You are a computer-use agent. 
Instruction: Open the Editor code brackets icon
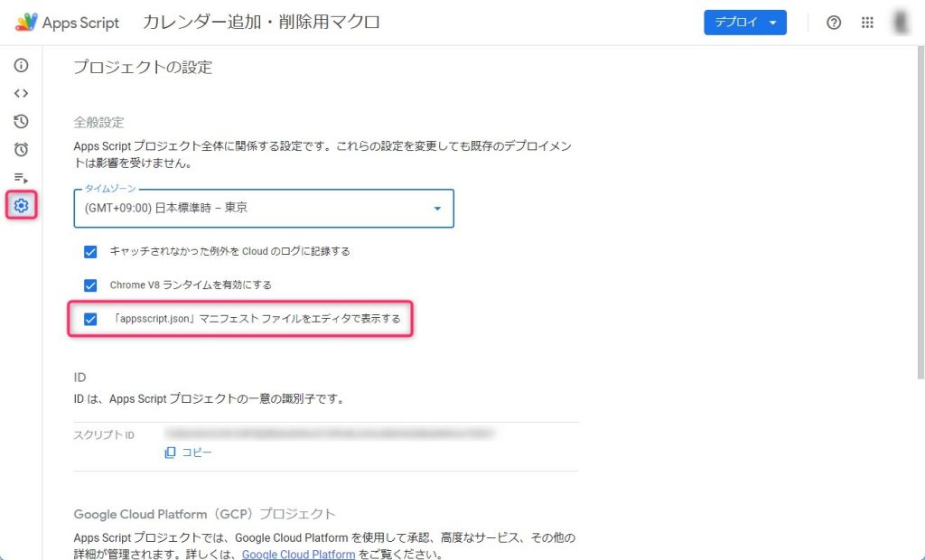[x=21, y=93]
